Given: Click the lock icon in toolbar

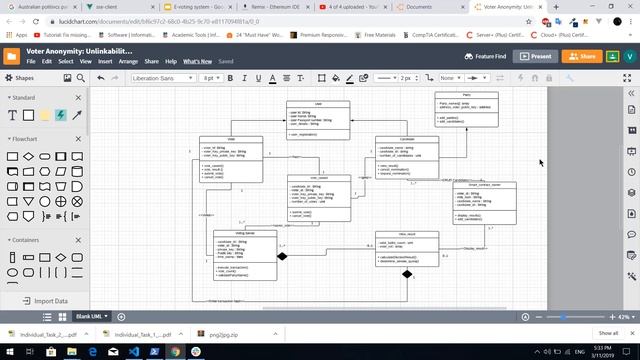Looking at the screenshot, I should pyautogui.click(x=549, y=78).
